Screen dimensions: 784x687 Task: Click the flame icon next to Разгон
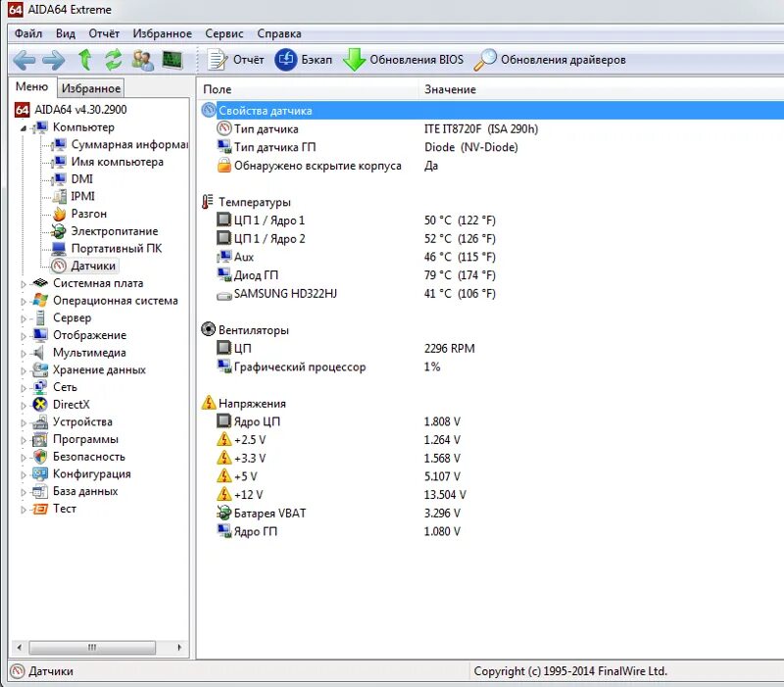[x=60, y=214]
